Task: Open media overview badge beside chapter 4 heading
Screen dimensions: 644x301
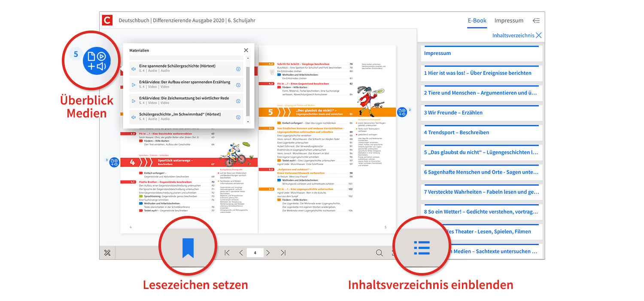Action: click(x=114, y=162)
